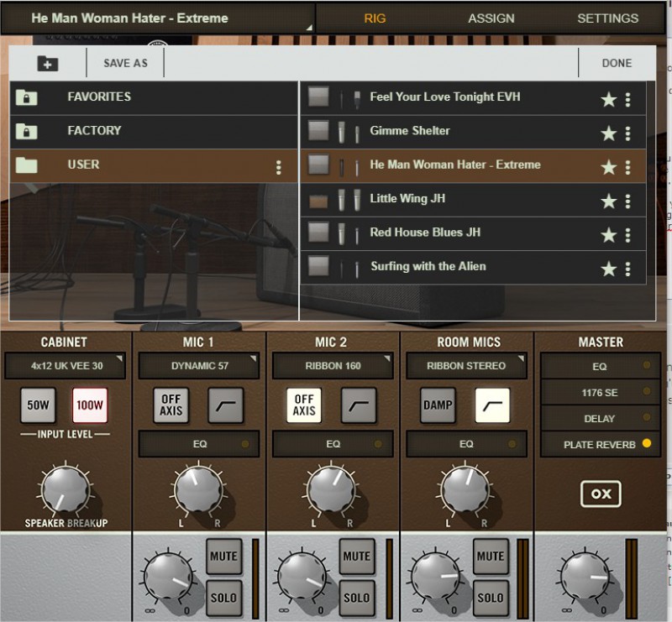This screenshot has width=672, height=622.
Task: Open options menu for Little Wing JH
Action: click(x=627, y=201)
